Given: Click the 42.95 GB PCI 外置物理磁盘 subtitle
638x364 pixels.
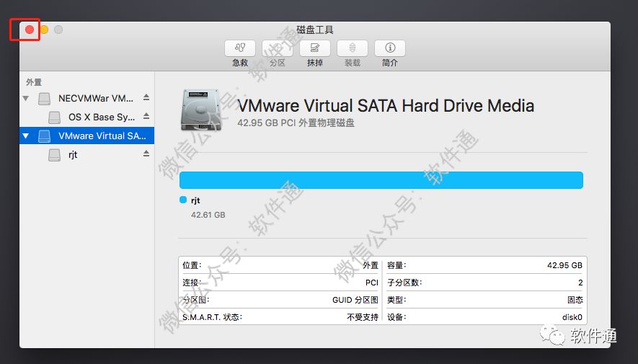Looking at the screenshot, I should (296, 123).
